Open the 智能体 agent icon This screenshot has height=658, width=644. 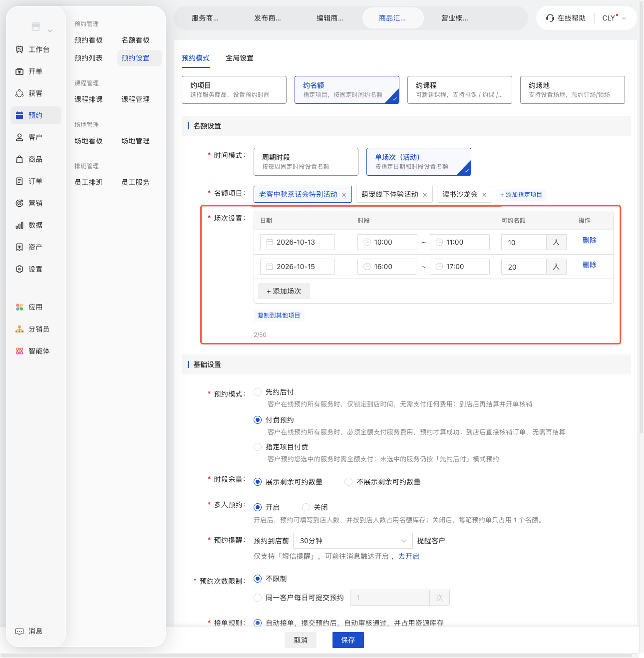coord(19,351)
